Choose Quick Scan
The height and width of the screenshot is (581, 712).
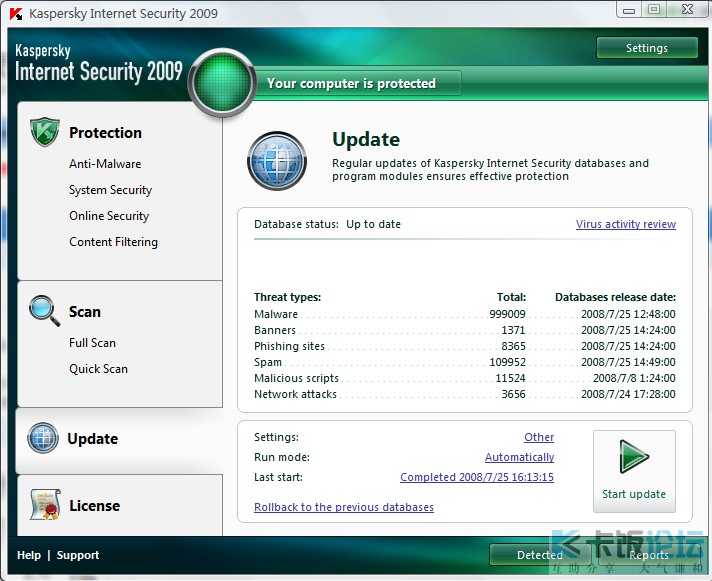pos(98,369)
